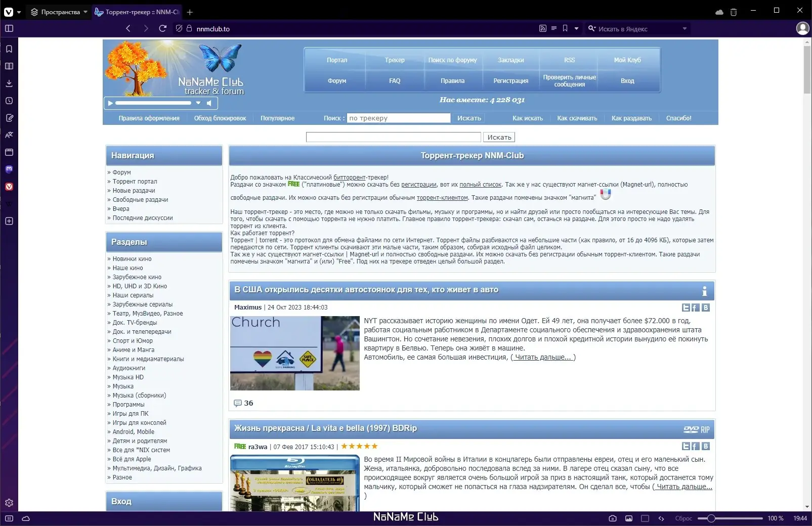Share the La vita e bella post on Facebook

pyautogui.click(x=696, y=446)
